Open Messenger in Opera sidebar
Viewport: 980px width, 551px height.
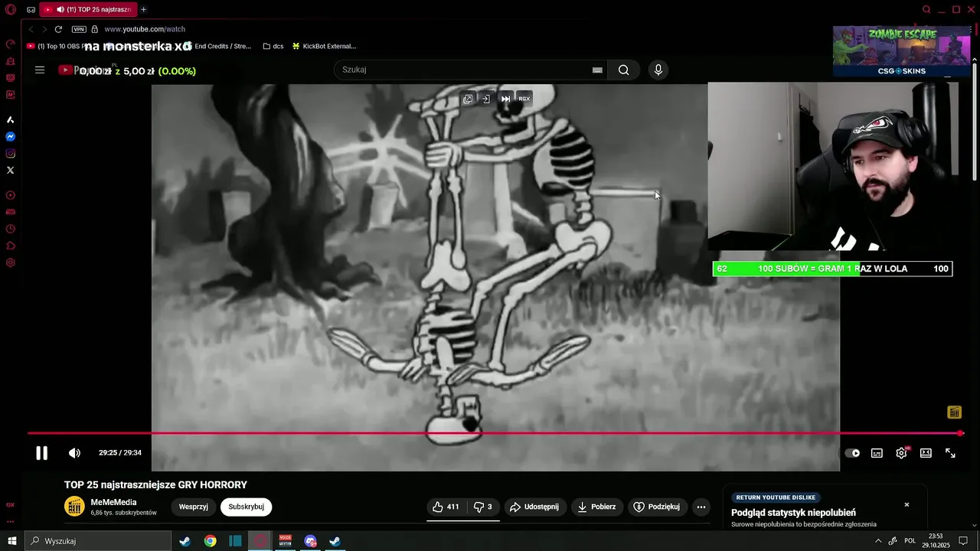pyautogui.click(x=11, y=137)
